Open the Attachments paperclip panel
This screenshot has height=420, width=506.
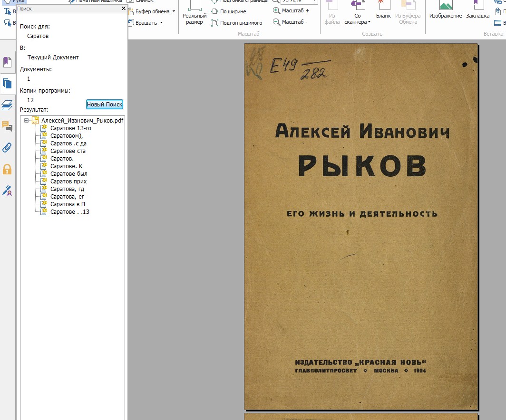point(7,148)
